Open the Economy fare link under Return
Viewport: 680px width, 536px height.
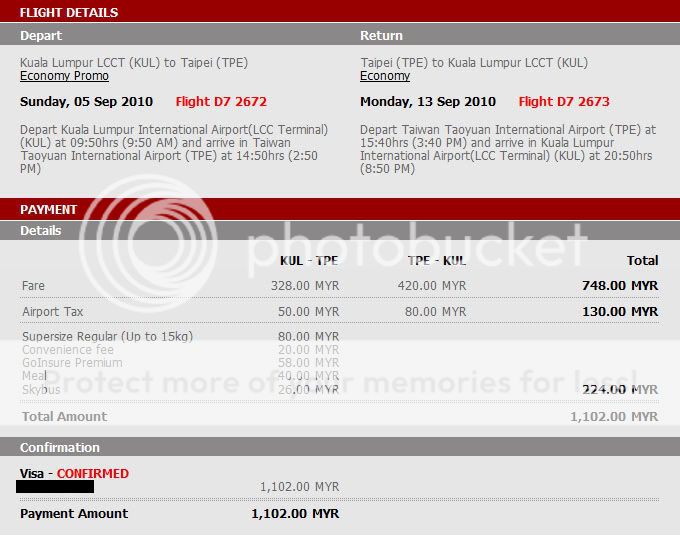[x=385, y=76]
